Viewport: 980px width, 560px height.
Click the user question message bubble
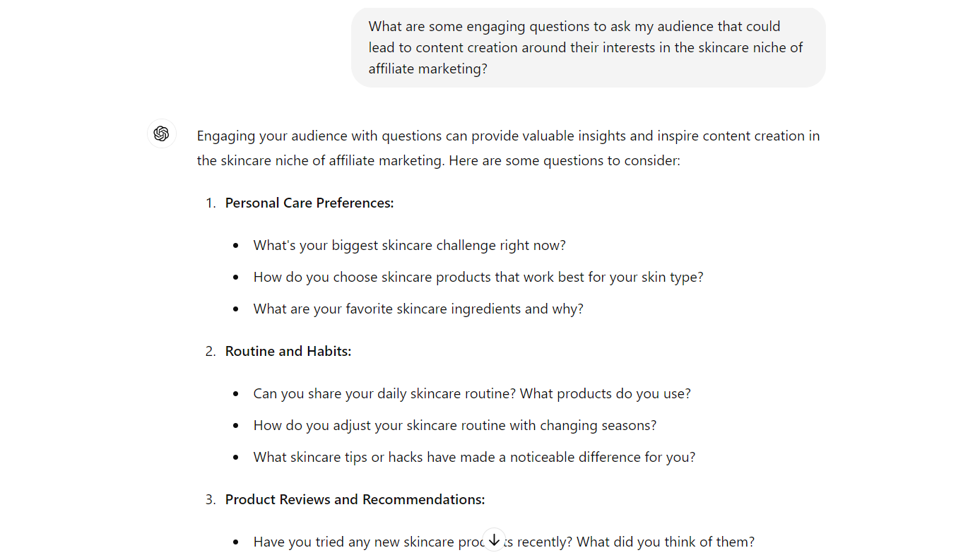click(588, 47)
